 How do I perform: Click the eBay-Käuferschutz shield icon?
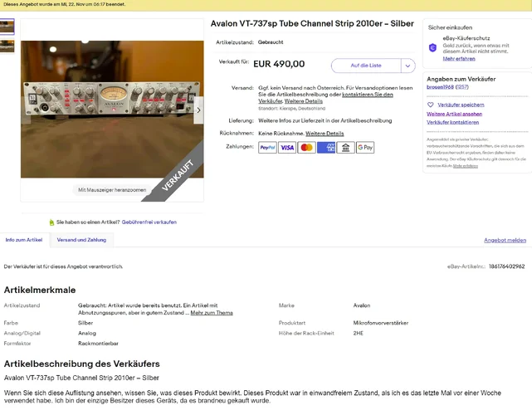pos(432,48)
